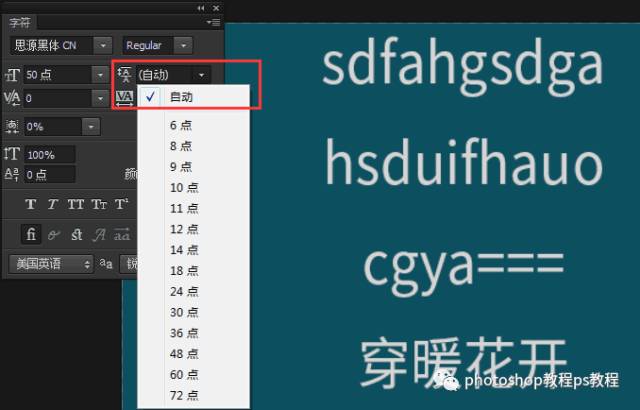This screenshot has width=640, height=410.
Task: Click the vertical scale 100% field
Action: 49,155
